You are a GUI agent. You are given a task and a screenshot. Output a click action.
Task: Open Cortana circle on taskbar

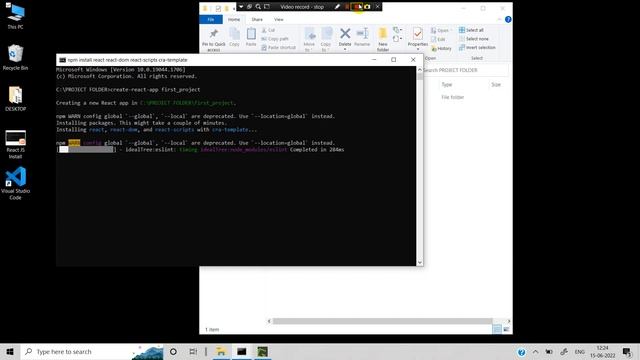point(173,352)
